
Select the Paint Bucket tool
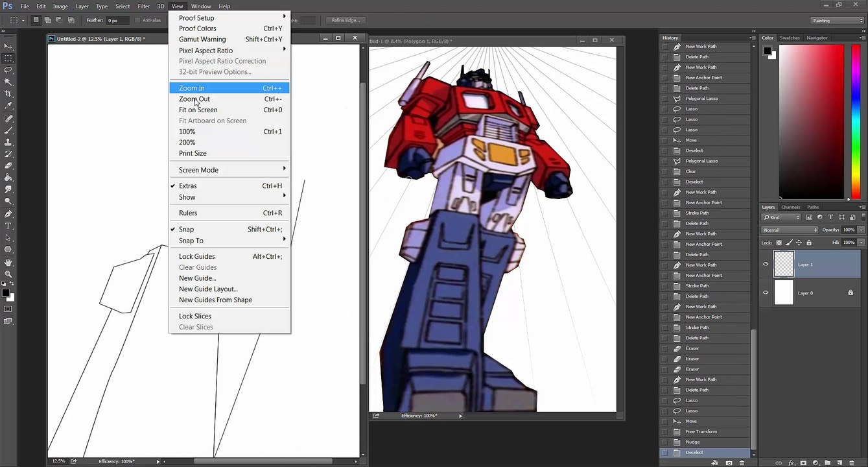click(8, 177)
